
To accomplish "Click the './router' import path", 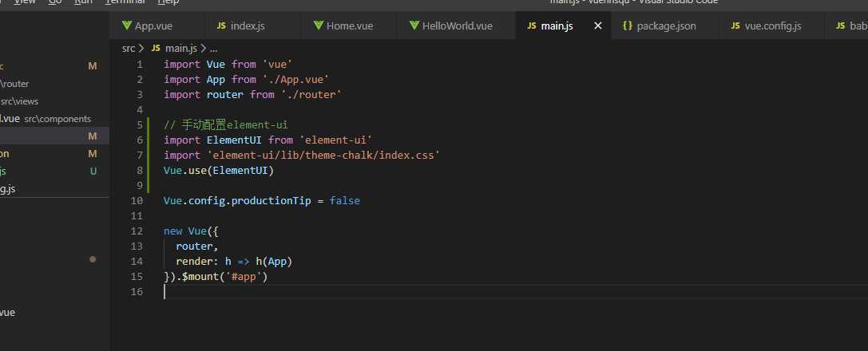I will tap(311, 94).
